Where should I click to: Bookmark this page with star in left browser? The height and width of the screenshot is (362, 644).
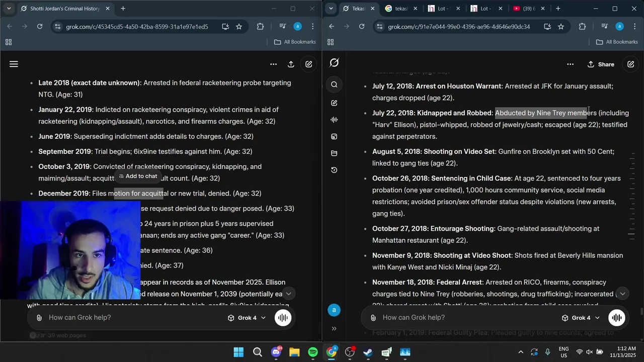click(x=239, y=27)
